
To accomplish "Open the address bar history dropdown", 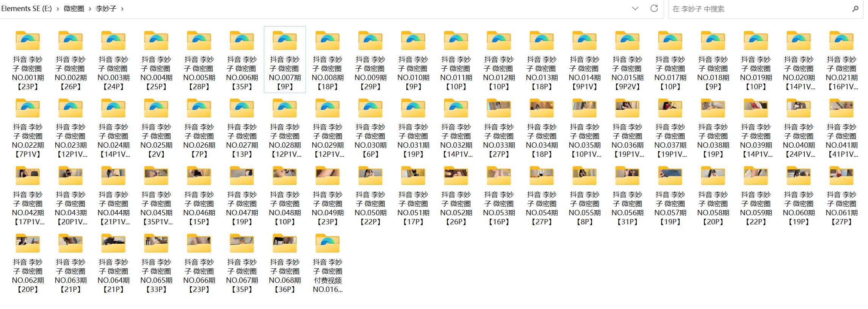I will (x=635, y=9).
